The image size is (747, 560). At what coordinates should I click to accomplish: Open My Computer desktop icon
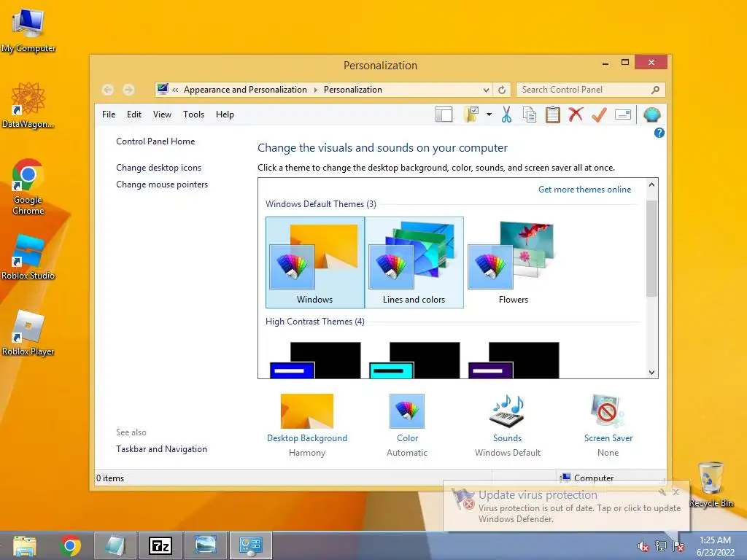(x=28, y=30)
